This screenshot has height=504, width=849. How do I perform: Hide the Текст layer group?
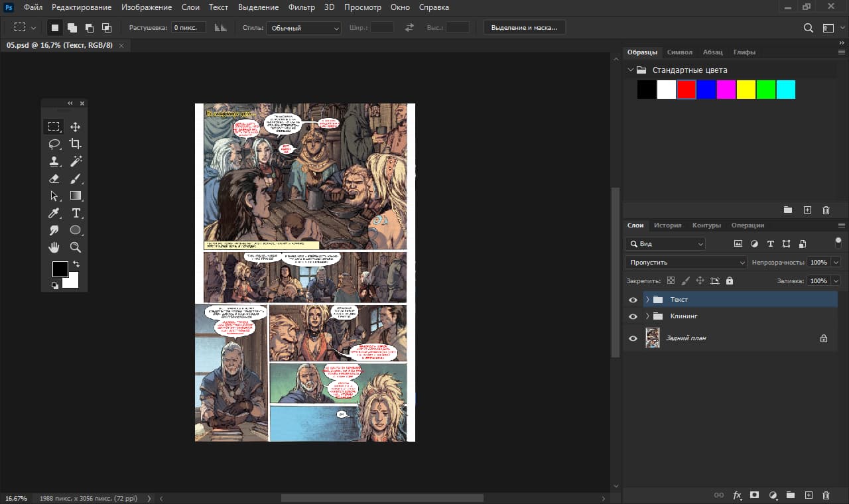[633, 300]
